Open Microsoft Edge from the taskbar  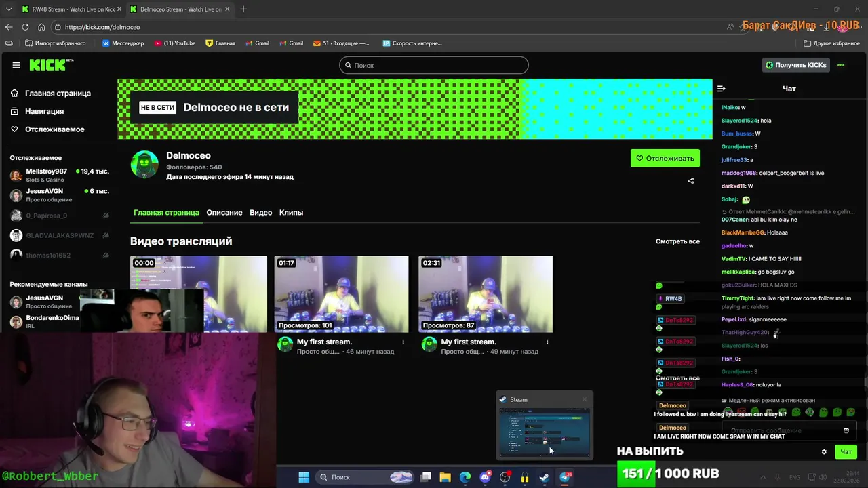click(465, 477)
